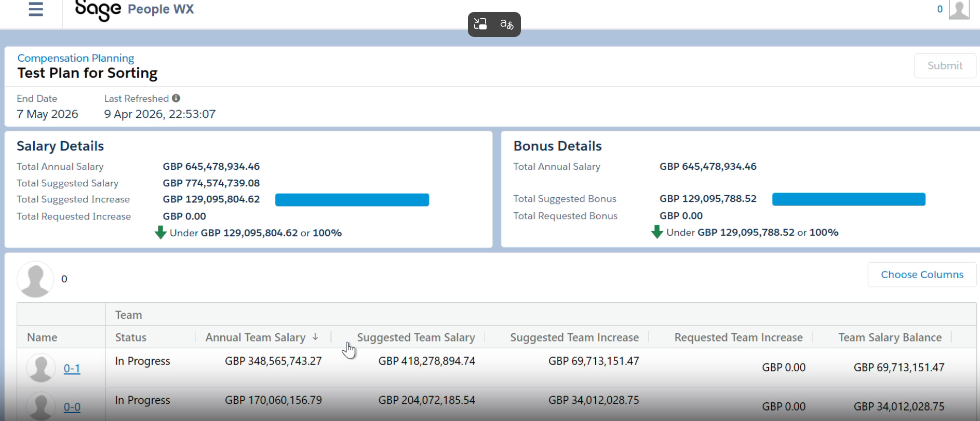Open team 0-1 link
The width and height of the screenshot is (980, 421).
(72, 369)
